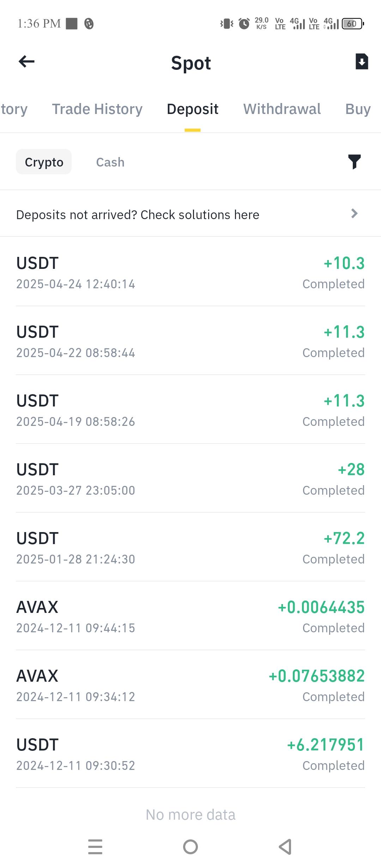This screenshot has height=868, width=381.
Task: Tap the export download icon
Action: [x=362, y=62]
